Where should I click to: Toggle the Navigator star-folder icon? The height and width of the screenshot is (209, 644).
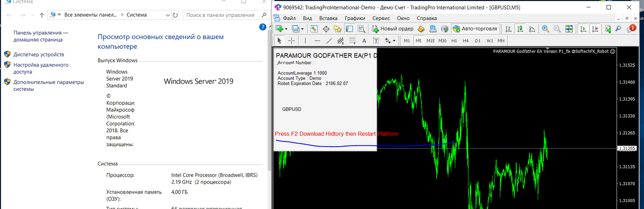click(x=337, y=28)
